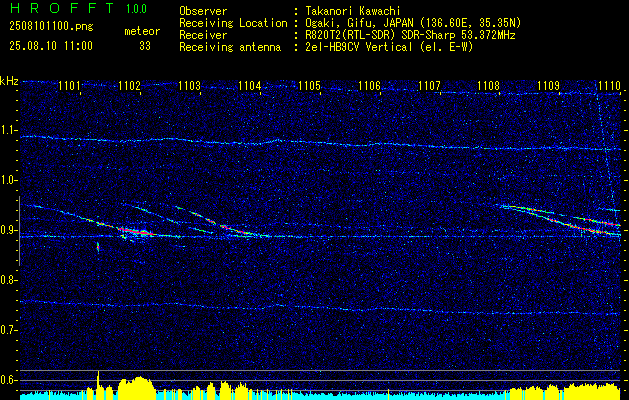
Task: Click frequency axis label 1.1
Action: pyautogui.click(x=8, y=130)
